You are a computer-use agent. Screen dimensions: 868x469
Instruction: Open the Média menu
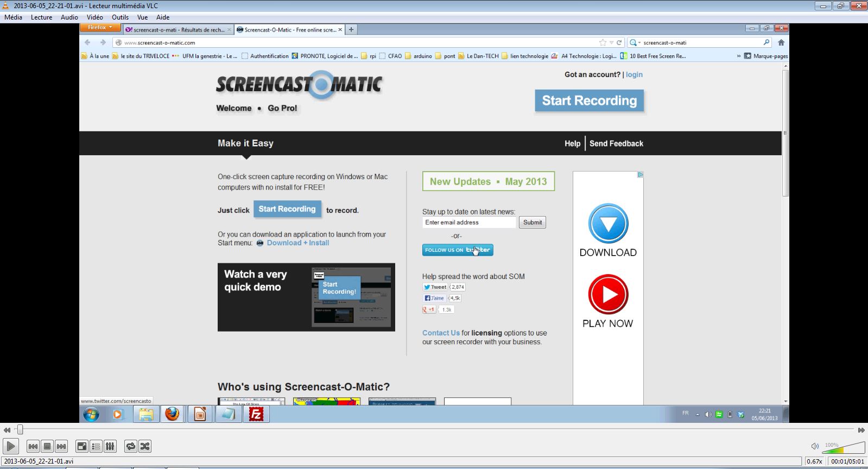14,17
